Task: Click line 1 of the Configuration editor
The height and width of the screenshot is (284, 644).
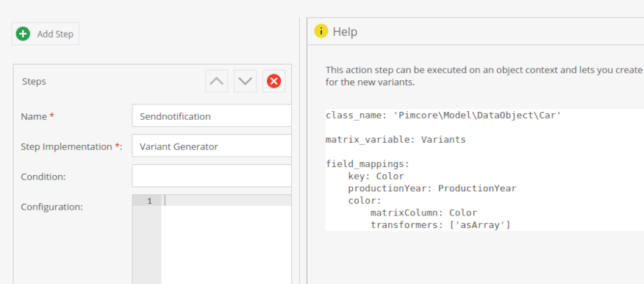Action: coord(226,201)
